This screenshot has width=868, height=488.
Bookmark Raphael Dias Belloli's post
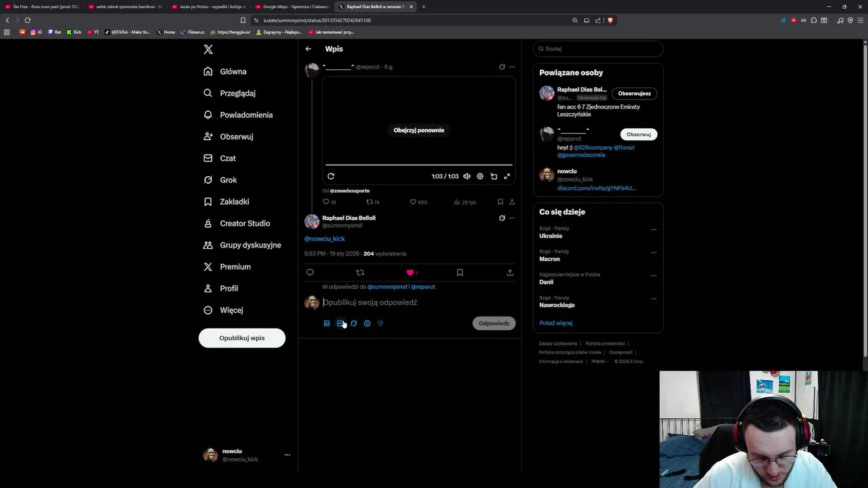[x=460, y=272]
